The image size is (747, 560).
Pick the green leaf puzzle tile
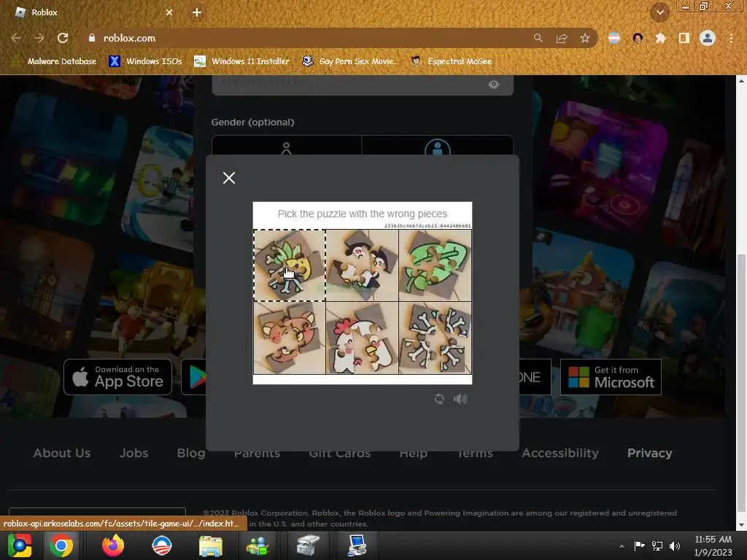coord(435,265)
